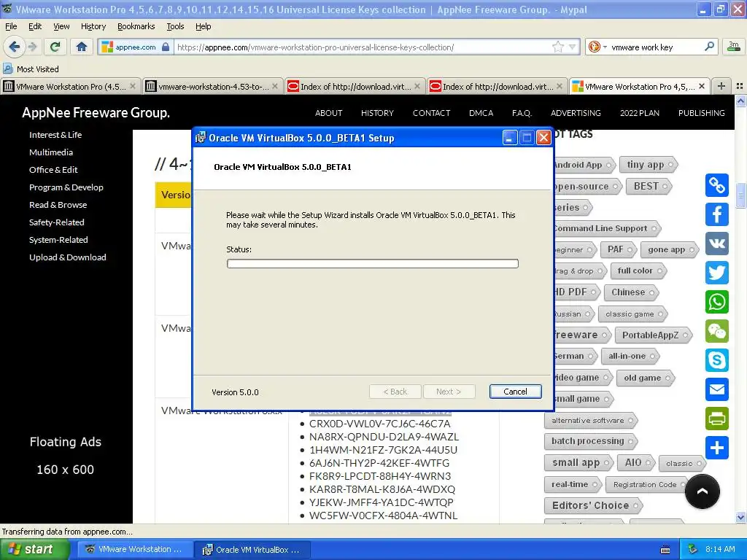Switch to the second Index of download.virt tab

click(x=497, y=86)
